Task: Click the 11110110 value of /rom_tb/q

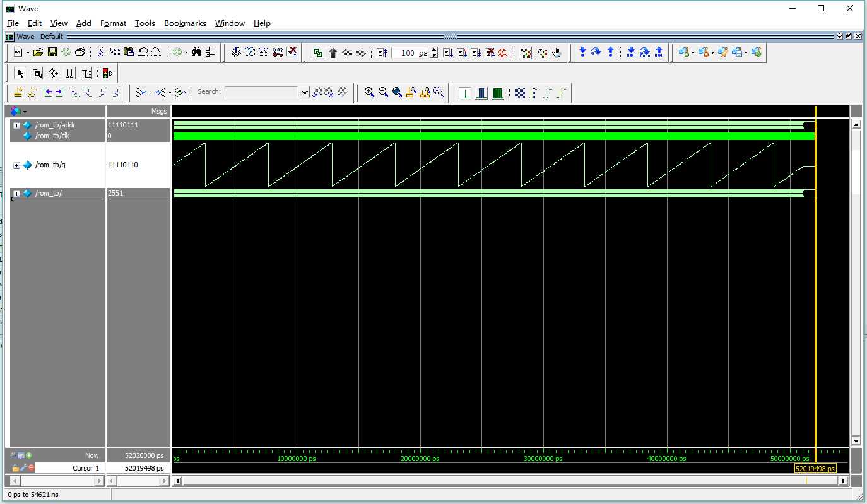Action: click(123, 165)
